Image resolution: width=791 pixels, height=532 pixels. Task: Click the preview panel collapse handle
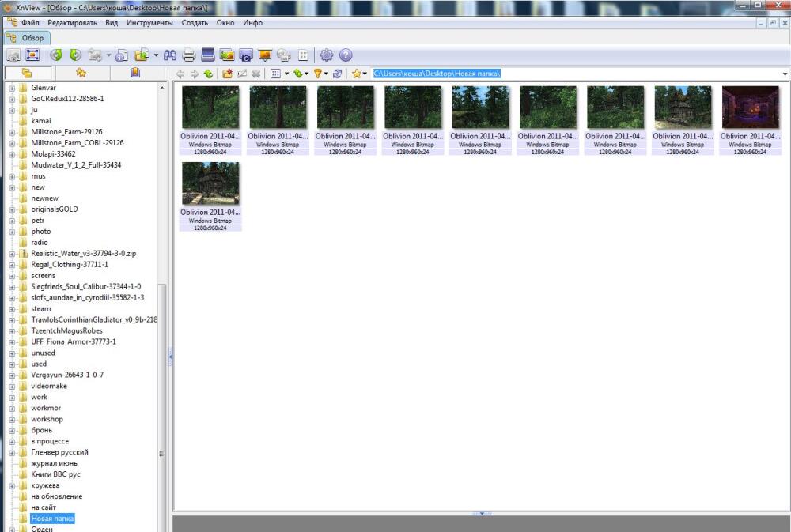click(481, 513)
